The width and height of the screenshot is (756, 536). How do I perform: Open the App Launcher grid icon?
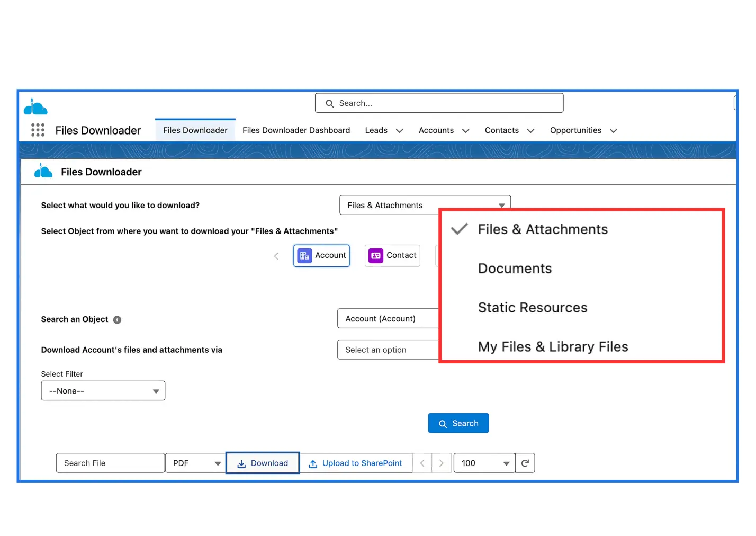tap(38, 130)
